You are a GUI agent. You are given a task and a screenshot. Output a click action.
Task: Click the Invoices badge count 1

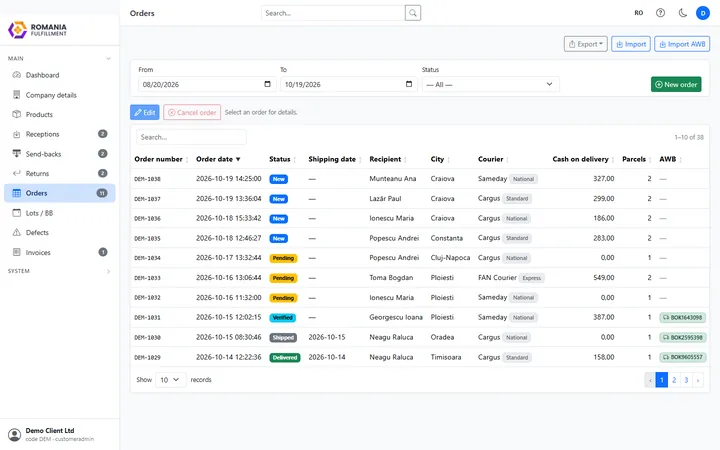103,252
